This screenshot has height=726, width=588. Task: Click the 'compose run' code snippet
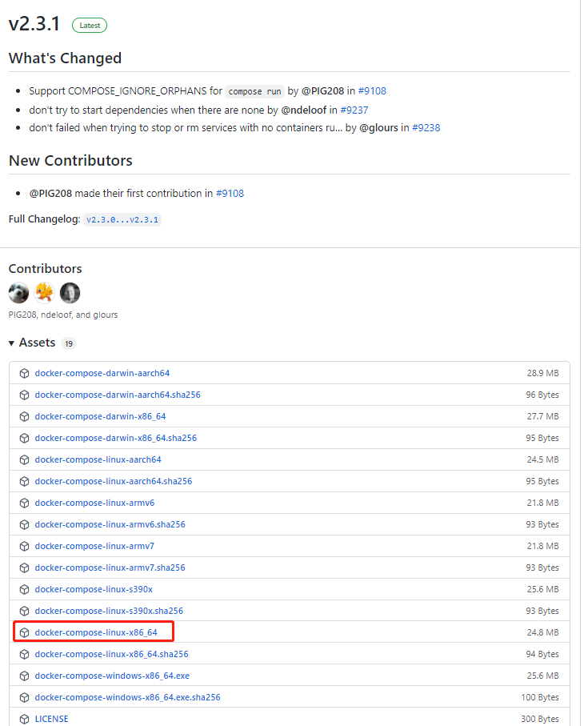[255, 92]
